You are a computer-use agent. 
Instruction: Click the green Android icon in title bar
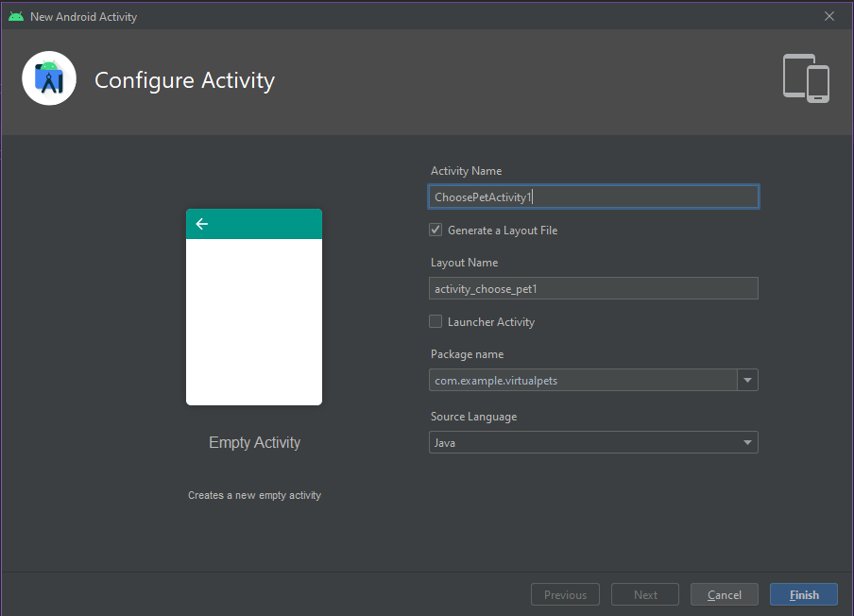tap(15, 16)
